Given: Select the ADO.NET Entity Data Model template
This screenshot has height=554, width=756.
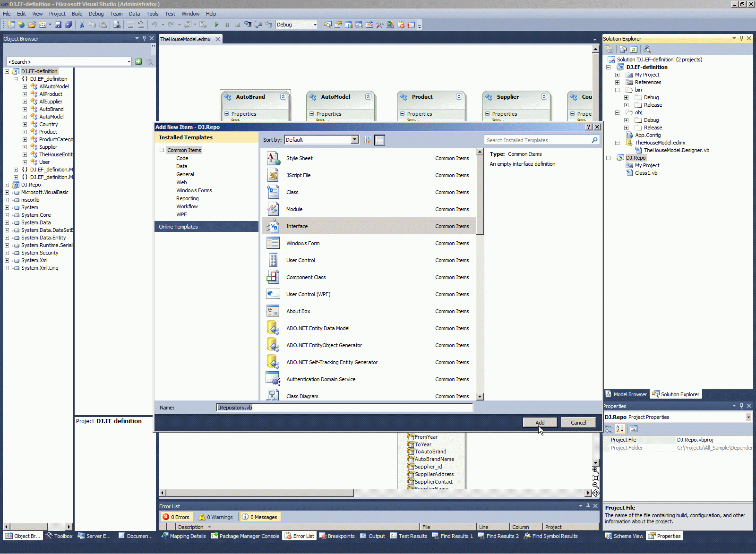Looking at the screenshot, I should pos(369,328).
